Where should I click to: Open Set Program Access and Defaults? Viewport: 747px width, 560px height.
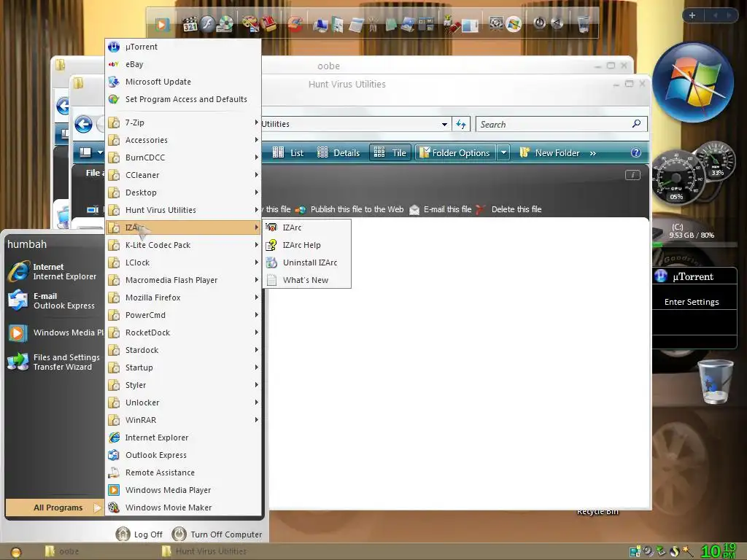pyautogui.click(x=183, y=99)
